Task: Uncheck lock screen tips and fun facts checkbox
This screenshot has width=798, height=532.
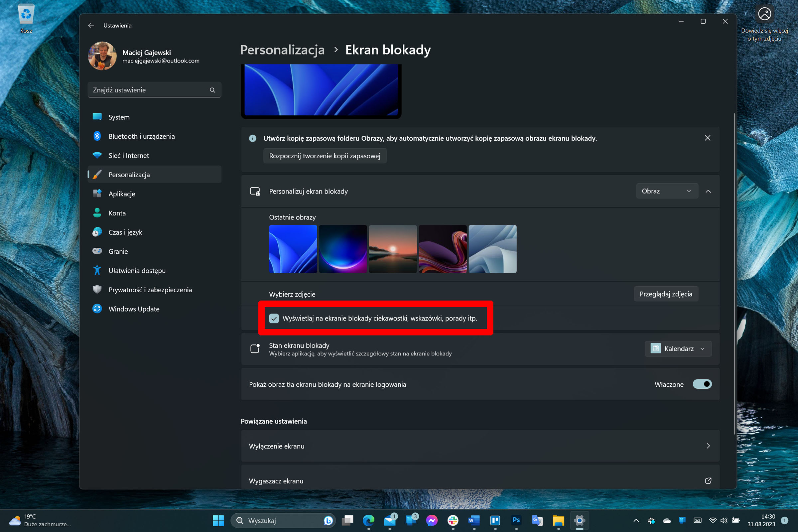Action: (x=274, y=318)
